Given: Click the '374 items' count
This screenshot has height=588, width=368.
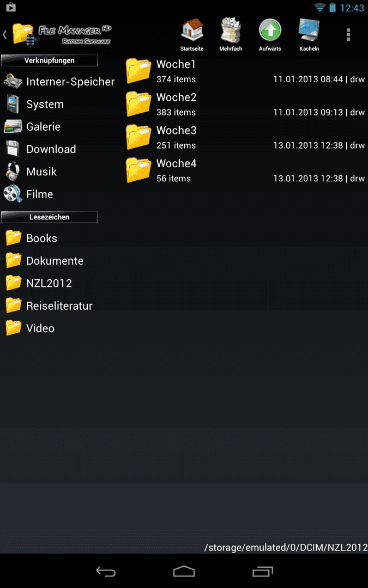Looking at the screenshot, I should tap(176, 79).
